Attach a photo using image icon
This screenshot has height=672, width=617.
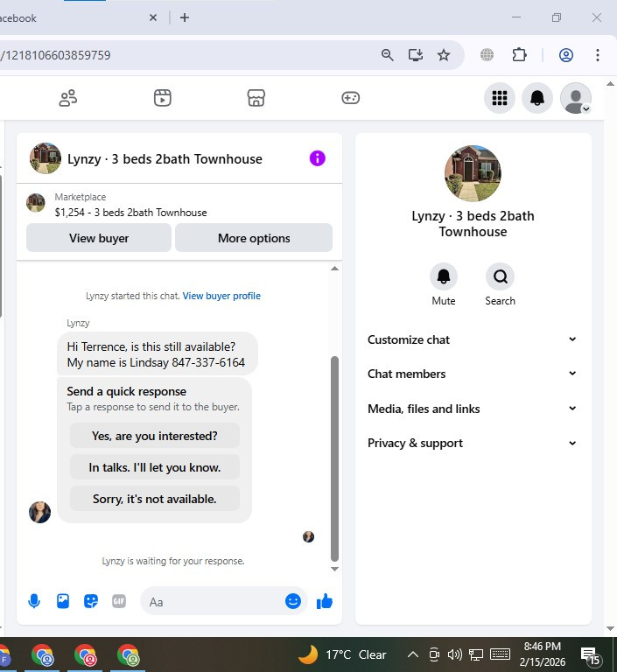(63, 601)
